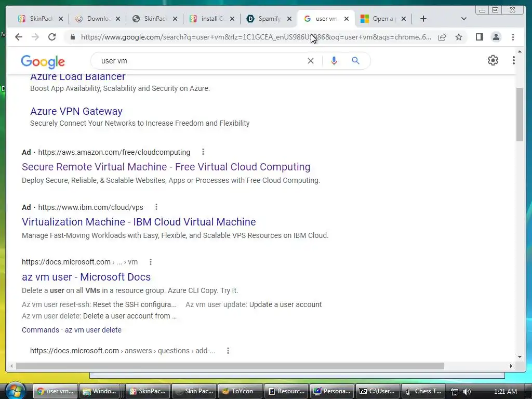Switch to the first SkinPack tab

[36, 19]
